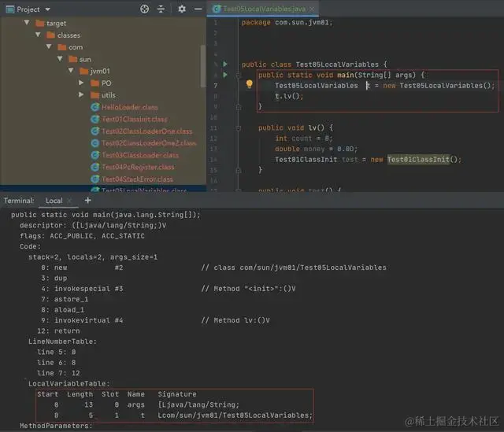This screenshot has width=504, height=432.
Task: Click Test02ClassLoaderOne.class file icon
Action: 94,131
